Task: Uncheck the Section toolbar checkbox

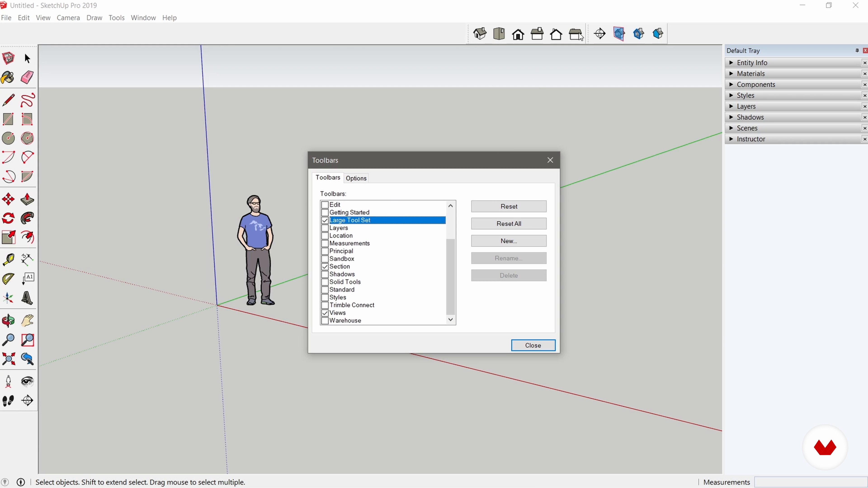Action: 325,267
